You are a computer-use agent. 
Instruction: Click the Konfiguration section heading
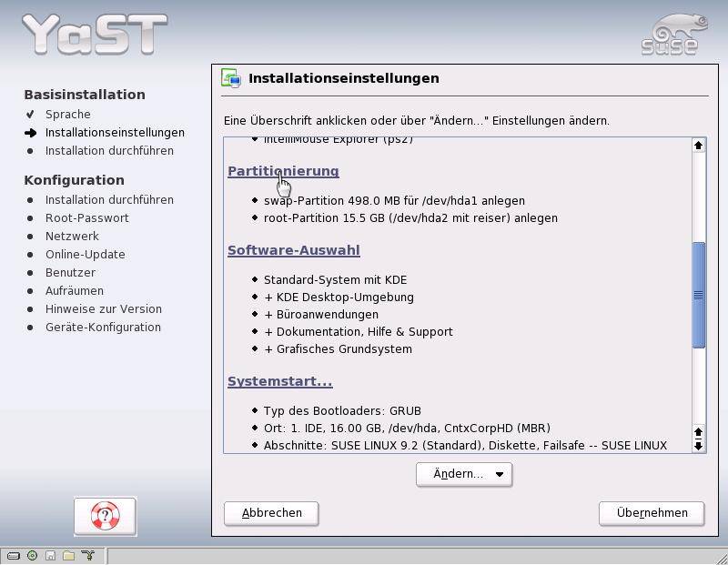75,180
